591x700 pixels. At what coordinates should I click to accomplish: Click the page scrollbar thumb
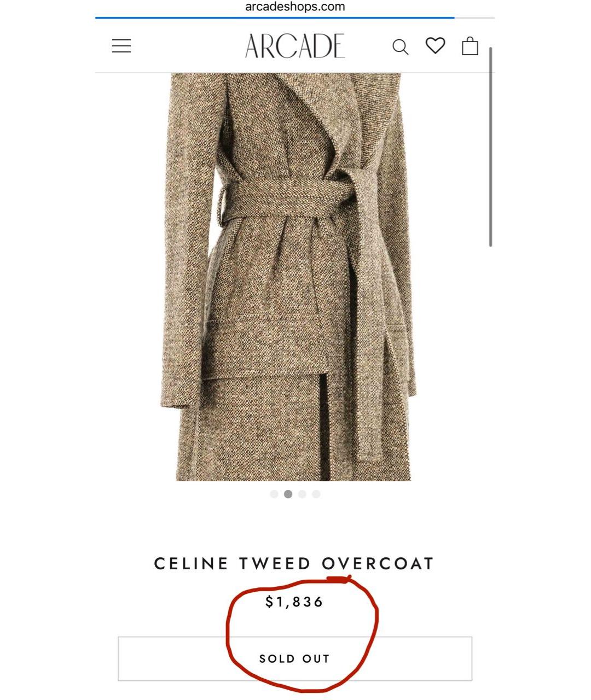[491, 147]
